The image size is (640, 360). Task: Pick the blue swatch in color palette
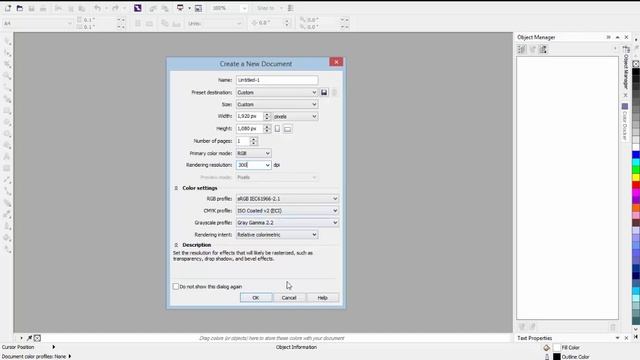point(636,155)
